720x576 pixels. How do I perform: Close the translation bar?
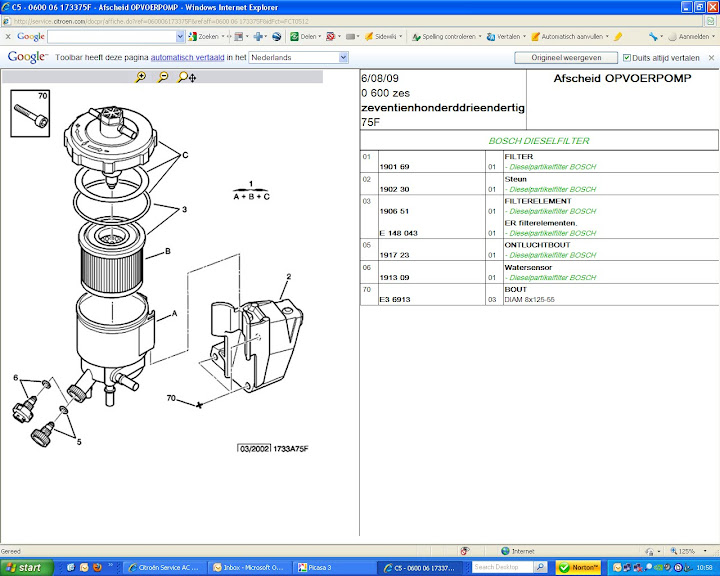pos(711,58)
